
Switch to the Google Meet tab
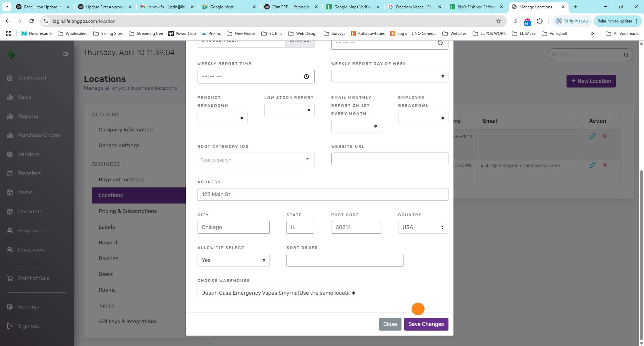tap(229, 7)
